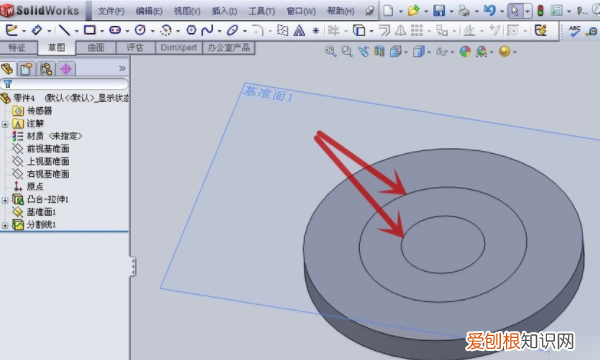Viewport: 600px width, 360px height.
Task: Click the Save floppy disk icon
Action: (x=439, y=10)
